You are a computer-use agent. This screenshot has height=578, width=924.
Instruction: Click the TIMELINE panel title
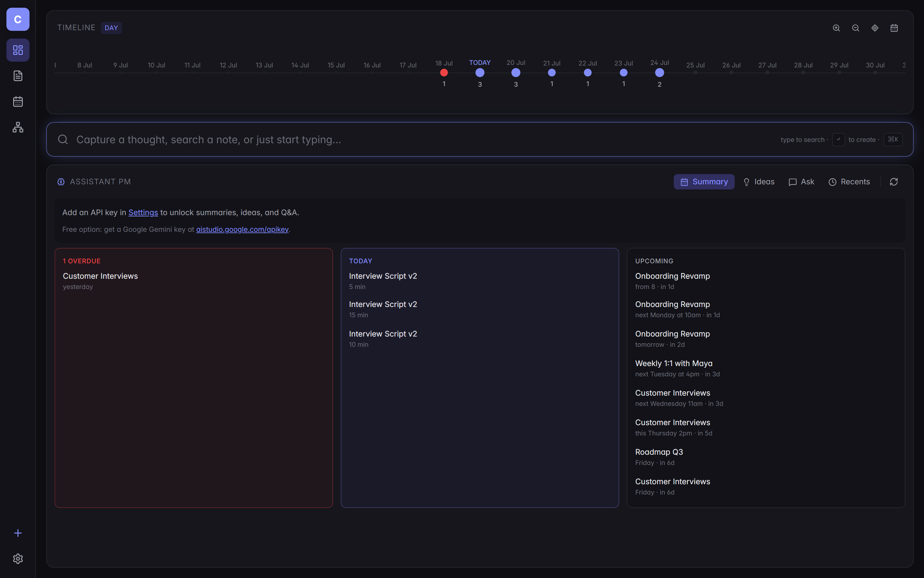[76, 28]
